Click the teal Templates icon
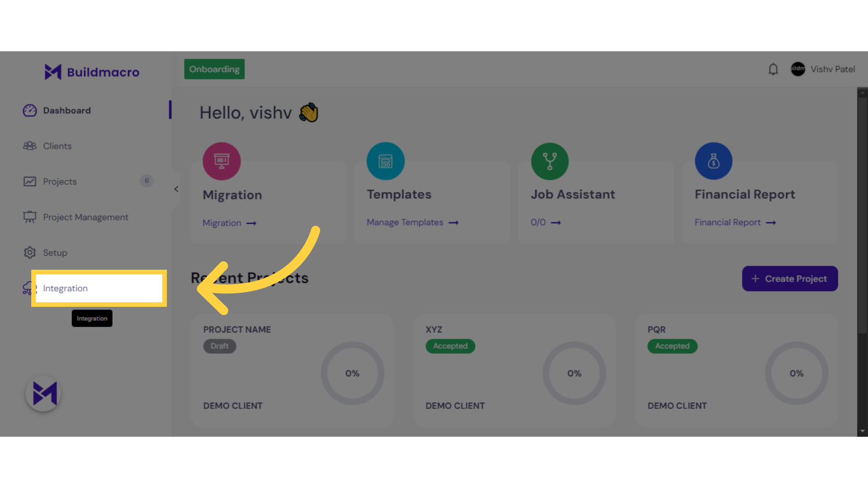The height and width of the screenshot is (488, 868). click(386, 161)
